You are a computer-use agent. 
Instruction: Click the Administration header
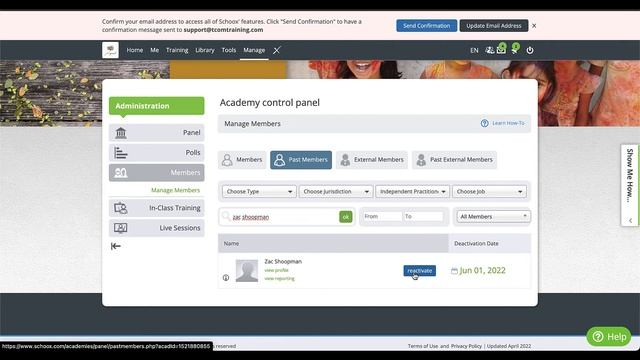click(x=157, y=106)
